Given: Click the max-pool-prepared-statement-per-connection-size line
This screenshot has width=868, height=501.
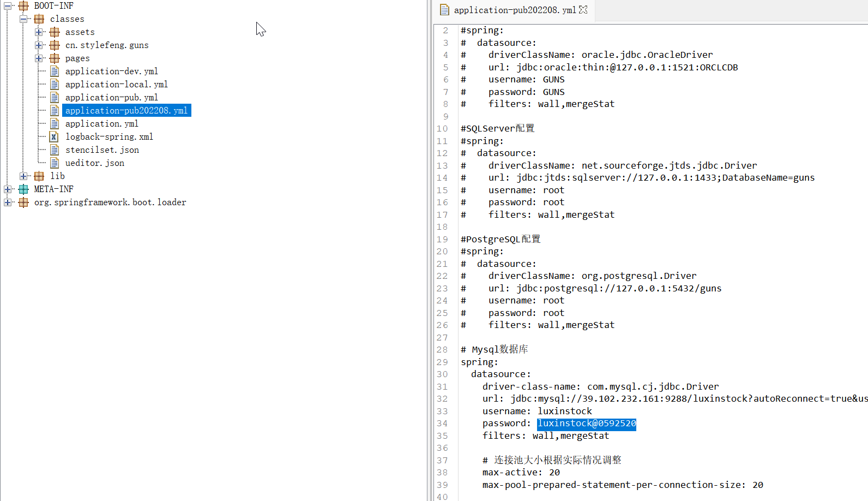Looking at the screenshot, I should tap(623, 485).
